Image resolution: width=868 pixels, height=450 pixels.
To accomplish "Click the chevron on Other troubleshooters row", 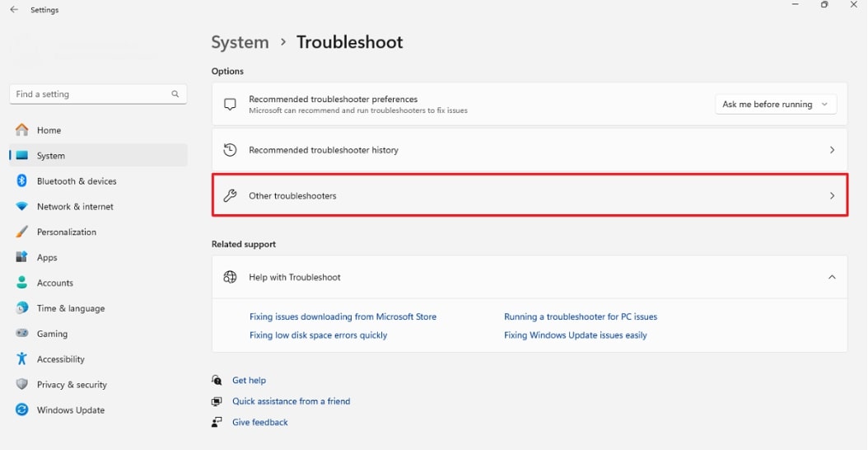I will tap(832, 195).
